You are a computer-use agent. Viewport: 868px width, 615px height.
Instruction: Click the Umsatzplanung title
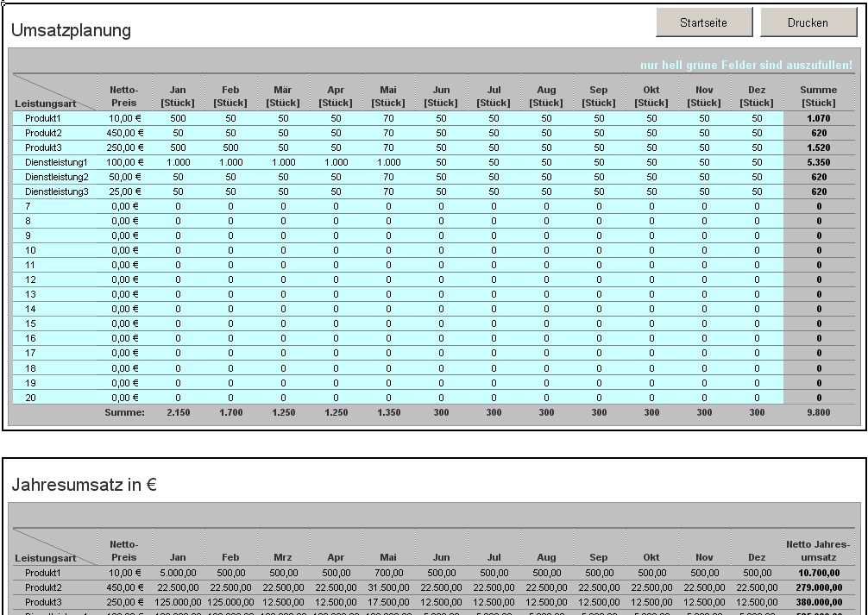pyautogui.click(x=71, y=30)
